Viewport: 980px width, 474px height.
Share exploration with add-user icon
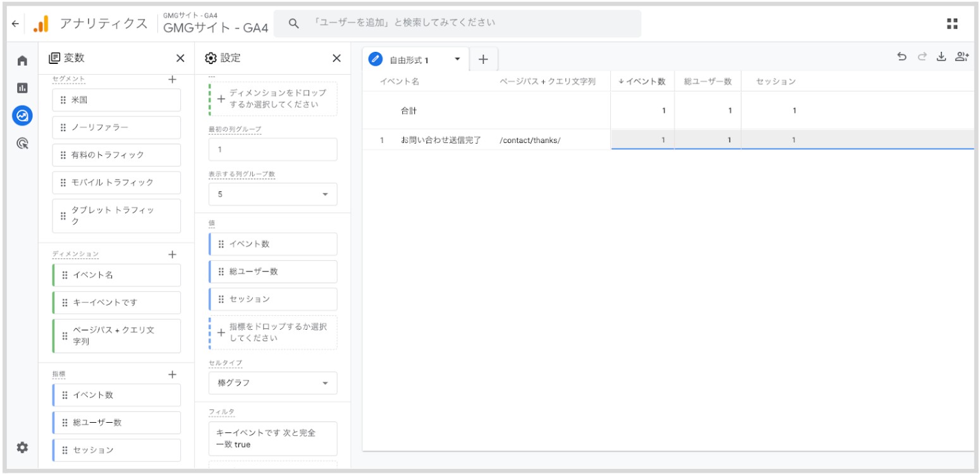pos(962,57)
